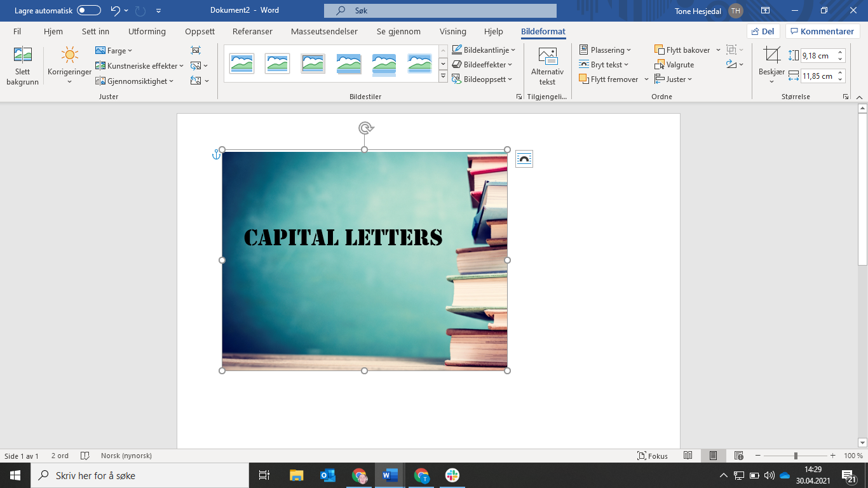Switch to web layout view icon

pyautogui.click(x=738, y=456)
